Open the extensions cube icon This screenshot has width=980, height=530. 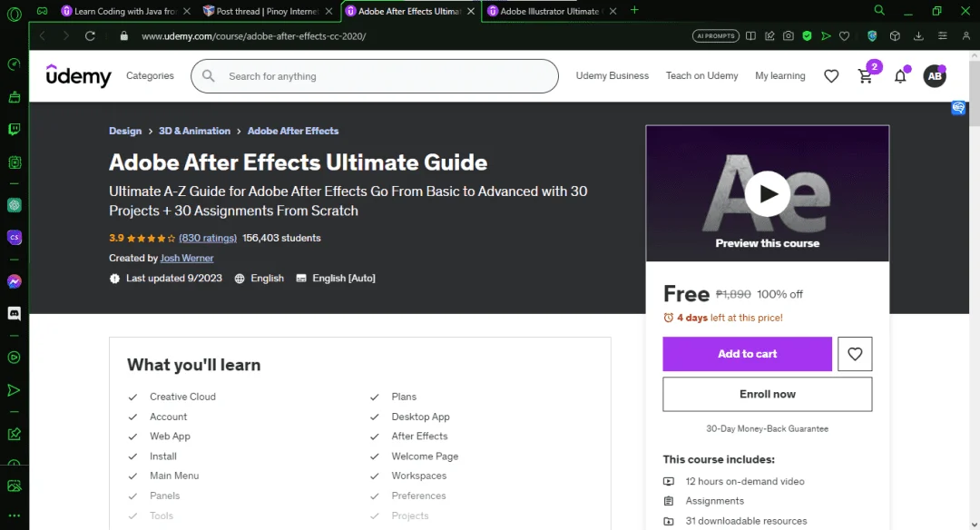tap(895, 36)
